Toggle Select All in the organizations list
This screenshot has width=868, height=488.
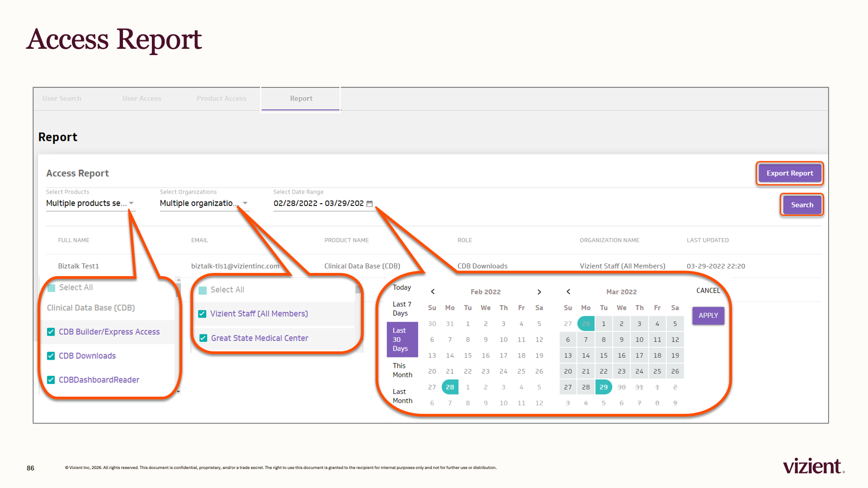pyautogui.click(x=203, y=290)
